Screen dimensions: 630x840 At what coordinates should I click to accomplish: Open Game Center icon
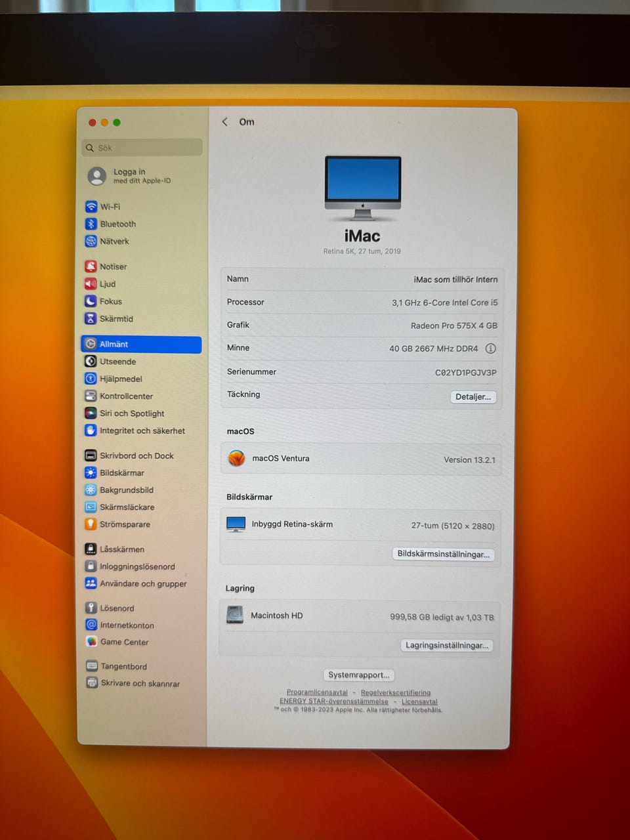[x=91, y=642]
